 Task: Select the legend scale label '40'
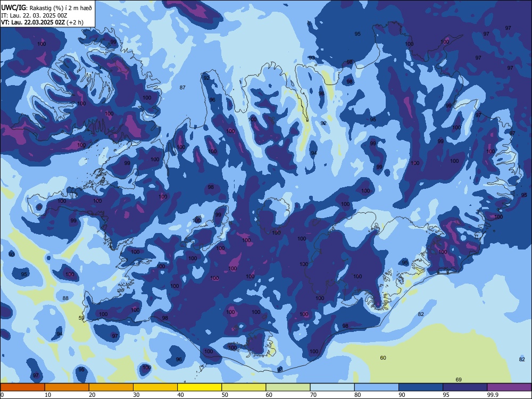click(x=180, y=395)
